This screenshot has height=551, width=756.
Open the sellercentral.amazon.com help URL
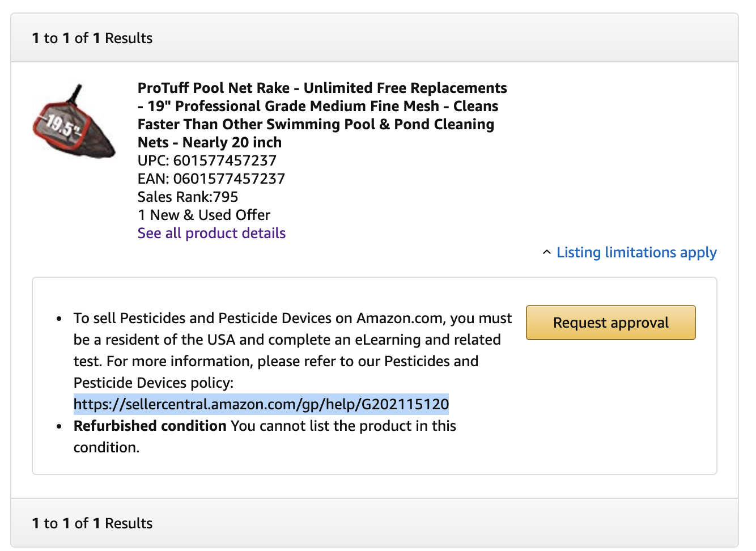click(261, 404)
